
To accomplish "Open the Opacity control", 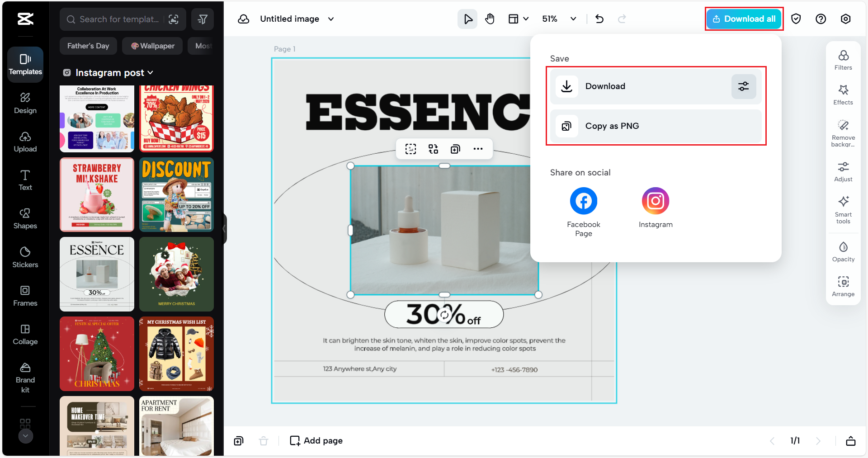I will (x=843, y=252).
